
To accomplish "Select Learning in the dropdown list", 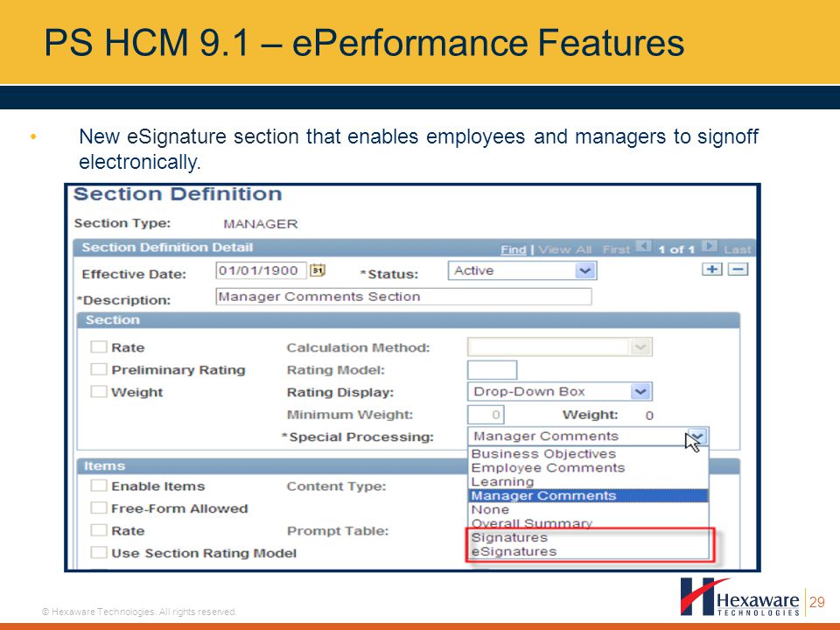I will click(502, 481).
